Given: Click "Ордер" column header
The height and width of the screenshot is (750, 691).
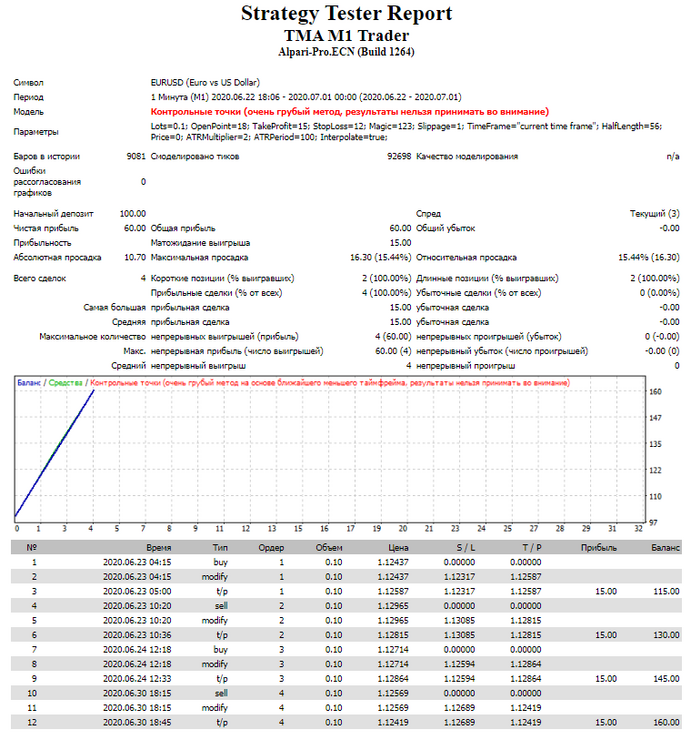Looking at the screenshot, I should (271, 548).
